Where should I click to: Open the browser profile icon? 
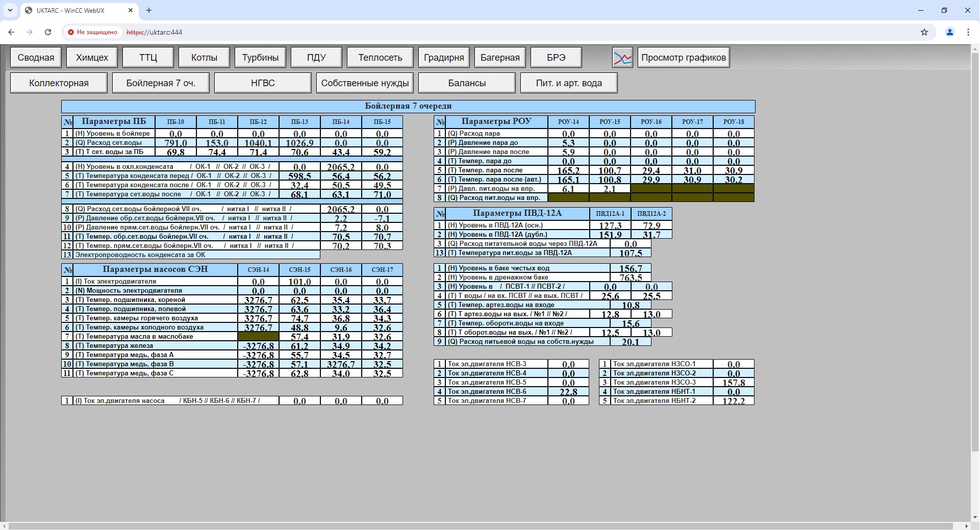[950, 32]
